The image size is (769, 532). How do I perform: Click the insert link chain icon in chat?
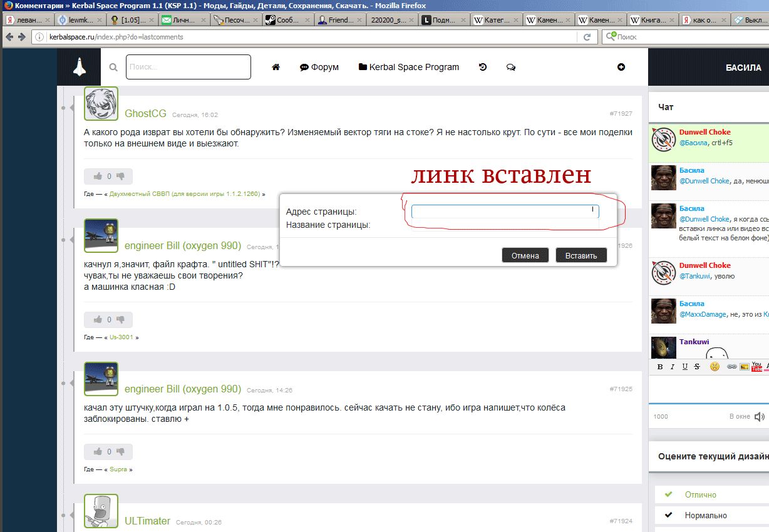[x=732, y=367]
